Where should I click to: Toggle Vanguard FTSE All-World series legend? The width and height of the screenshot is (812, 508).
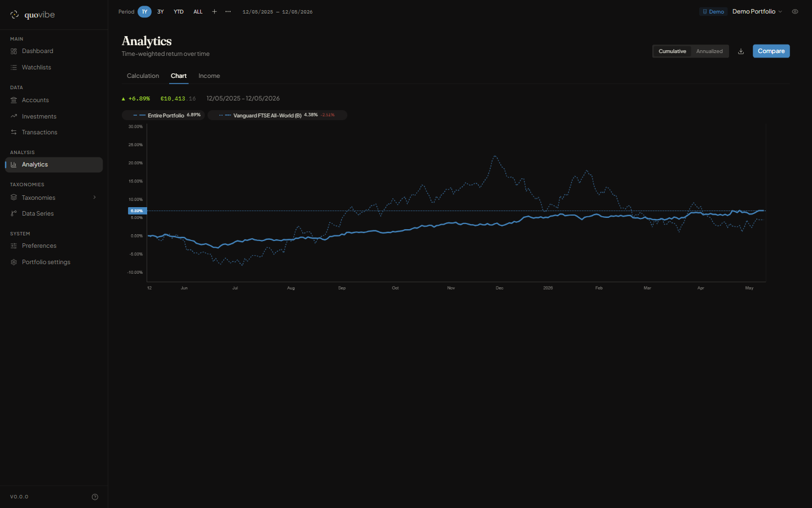click(277, 115)
